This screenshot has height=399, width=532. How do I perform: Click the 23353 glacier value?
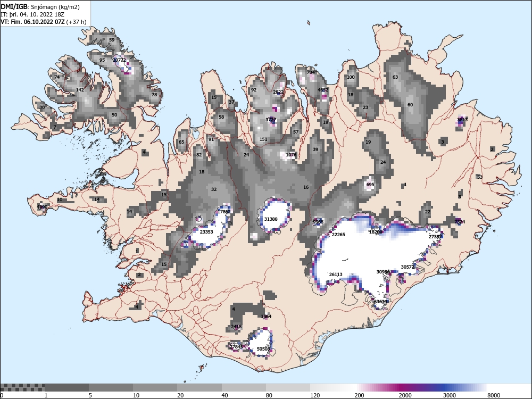click(206, 232)
